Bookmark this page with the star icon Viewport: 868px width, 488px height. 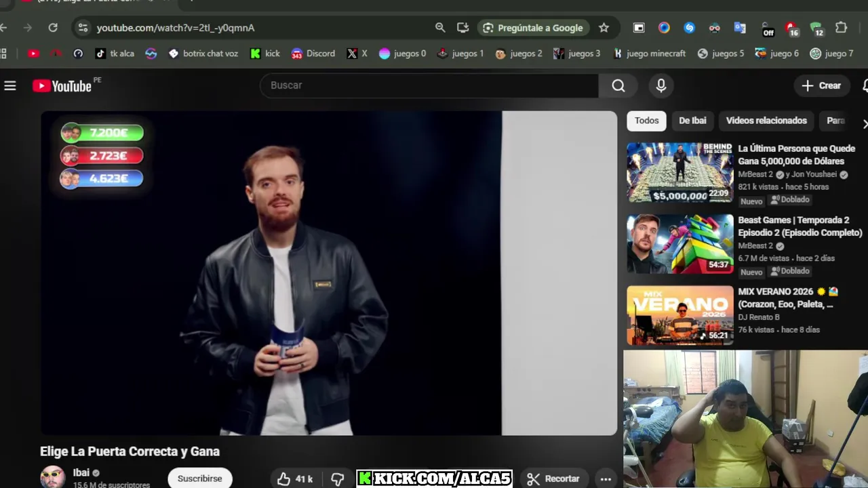tap(604, 28)
